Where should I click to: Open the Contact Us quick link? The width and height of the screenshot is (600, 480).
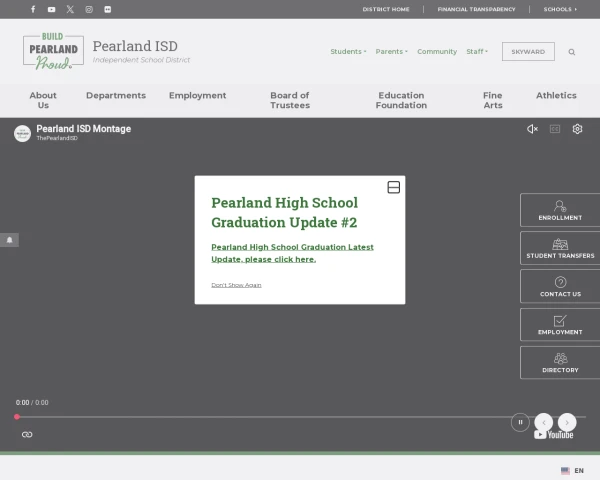click(560, 286)
